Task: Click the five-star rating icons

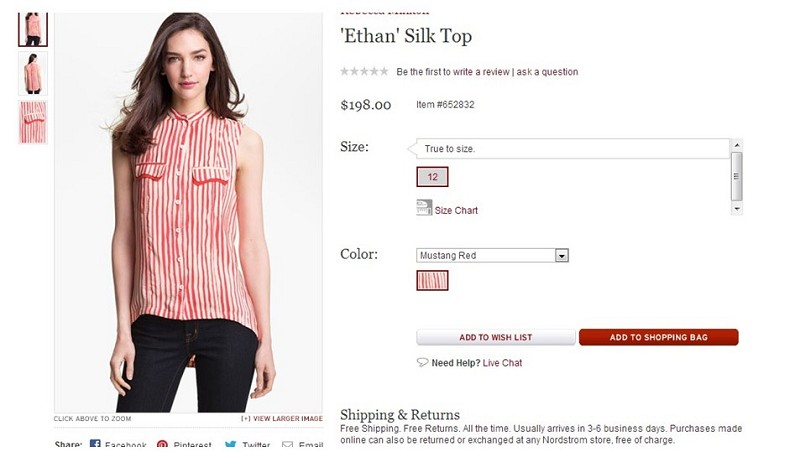Action: tap(364, 71)
